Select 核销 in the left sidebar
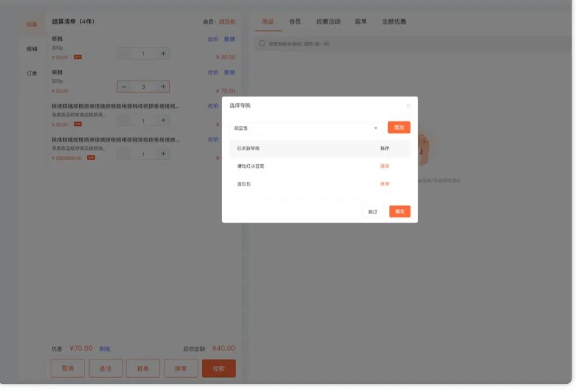Screen dimensions: 576x392 pos(31,49)
